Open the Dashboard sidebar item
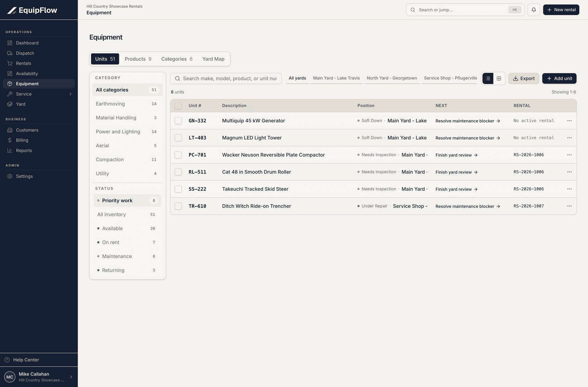 tap(39, 43)
